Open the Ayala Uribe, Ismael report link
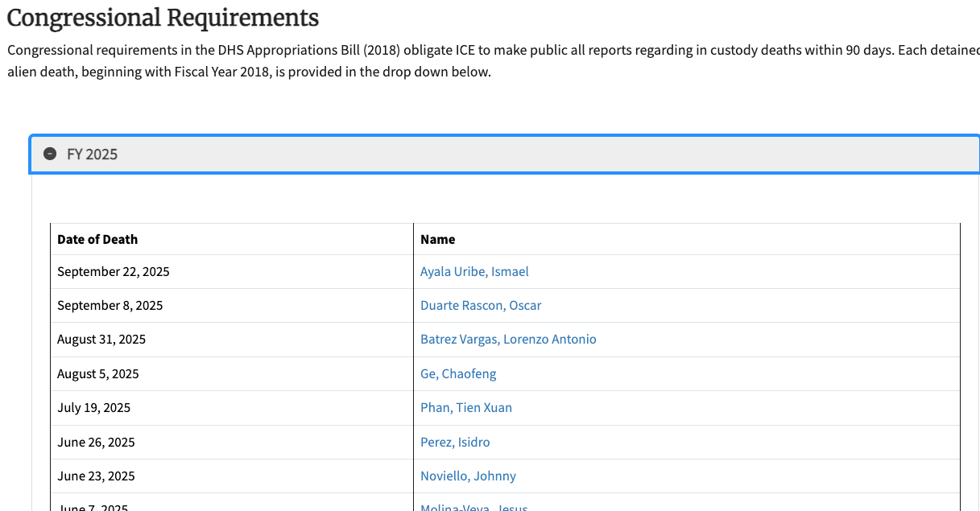The image size is (980, 511). [474, 272]
